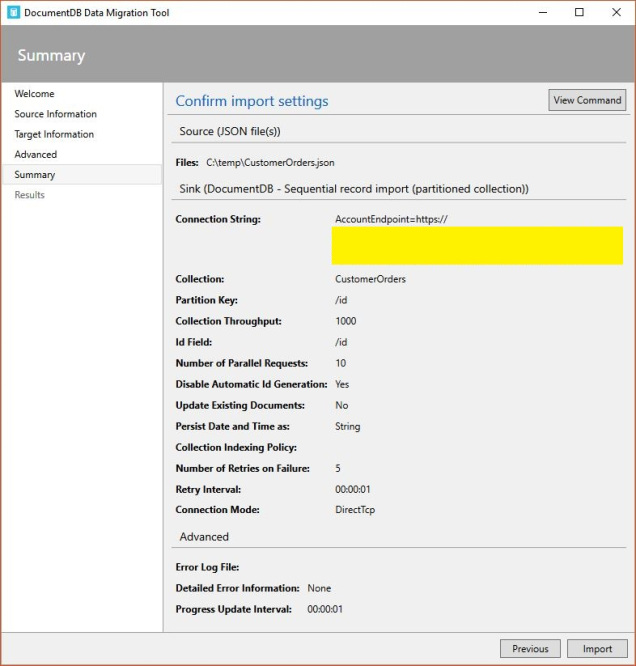The image size is (636, 666).
Task: Click the Partition Key: label
Action: [x=206, y=300]
